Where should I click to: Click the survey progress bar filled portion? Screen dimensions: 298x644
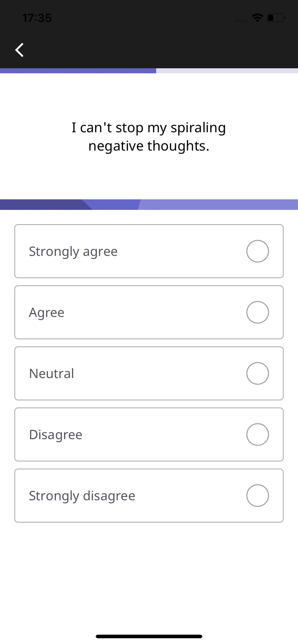coord(78,71)
